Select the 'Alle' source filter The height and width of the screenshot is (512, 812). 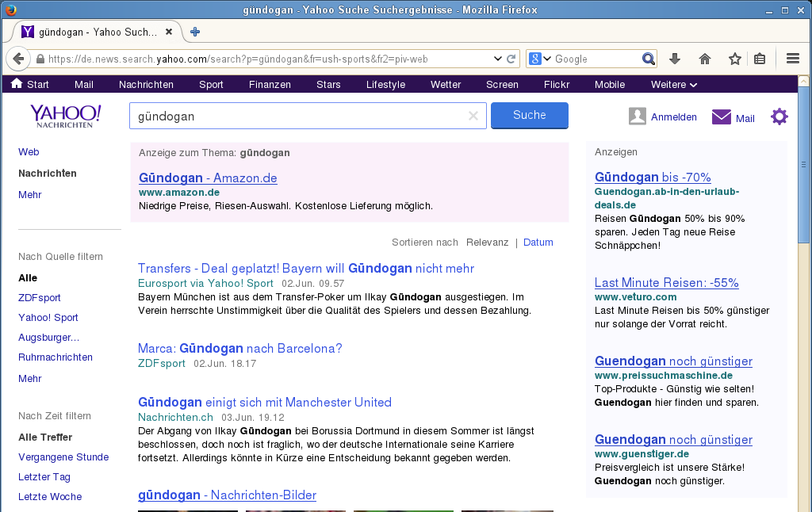pyautogui.click(x=28, y=278)
